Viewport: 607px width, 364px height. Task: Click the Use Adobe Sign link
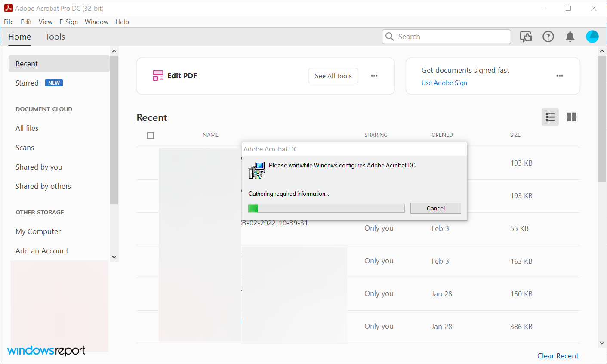444,83
